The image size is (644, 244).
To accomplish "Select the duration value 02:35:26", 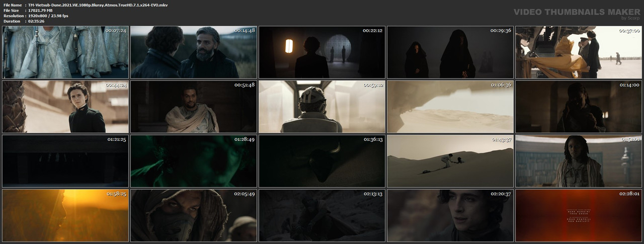I will 36,21.
